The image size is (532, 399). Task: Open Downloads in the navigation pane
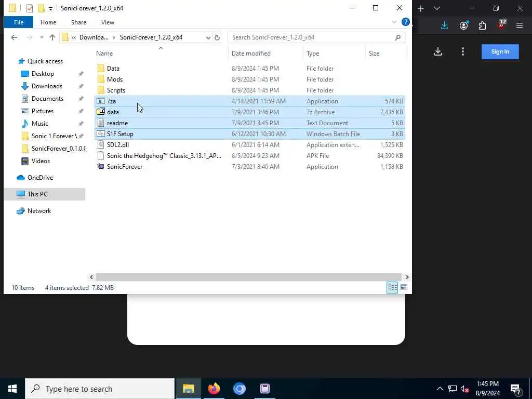47,86
